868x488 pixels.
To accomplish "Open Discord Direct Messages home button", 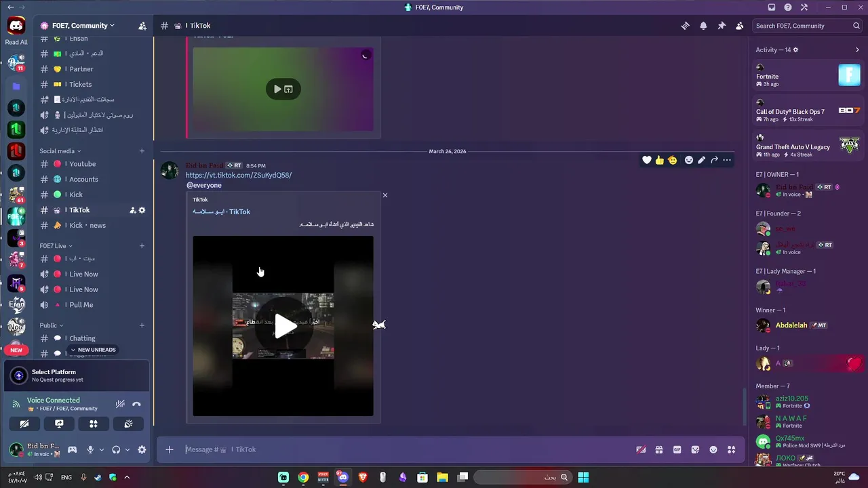I will click(x=16, y=26).
